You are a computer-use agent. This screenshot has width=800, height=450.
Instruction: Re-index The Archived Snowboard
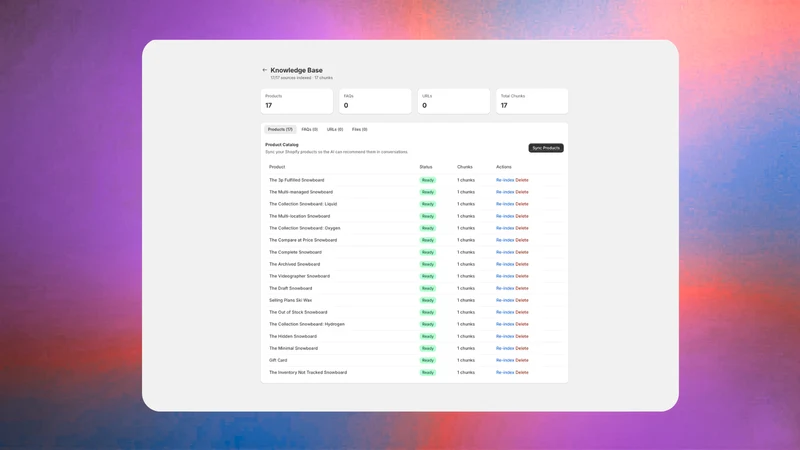(505, 264)
